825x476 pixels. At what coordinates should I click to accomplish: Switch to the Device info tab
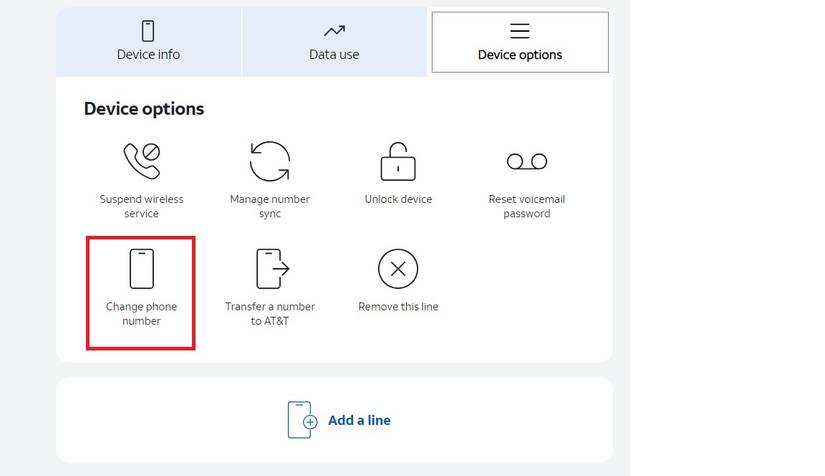click(x=148, y=55)
